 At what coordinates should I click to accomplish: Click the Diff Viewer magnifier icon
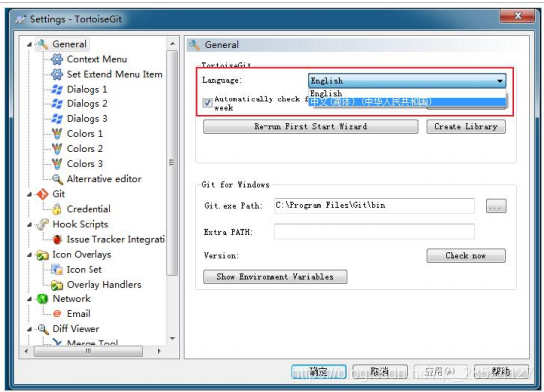43,329
